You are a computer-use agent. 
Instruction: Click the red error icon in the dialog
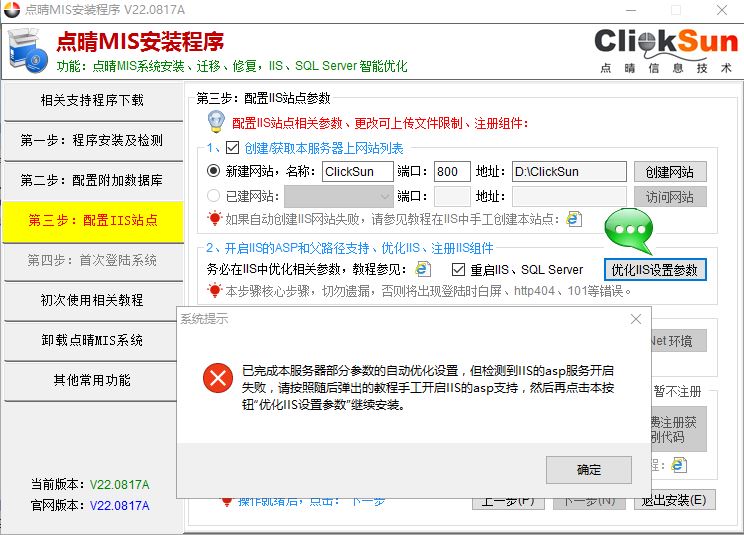tap(215, 377)
